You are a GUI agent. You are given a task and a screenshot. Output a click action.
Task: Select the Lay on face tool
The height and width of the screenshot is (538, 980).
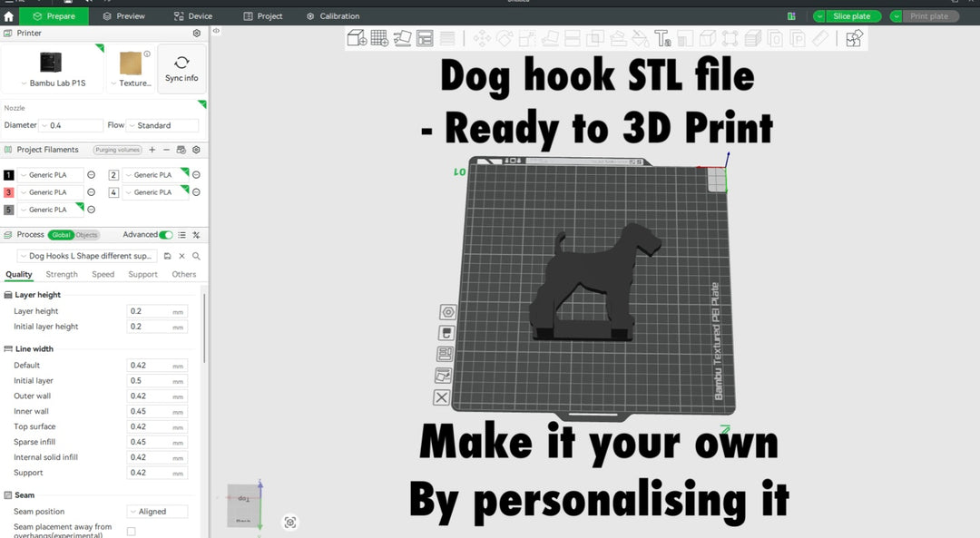[550, 39]
